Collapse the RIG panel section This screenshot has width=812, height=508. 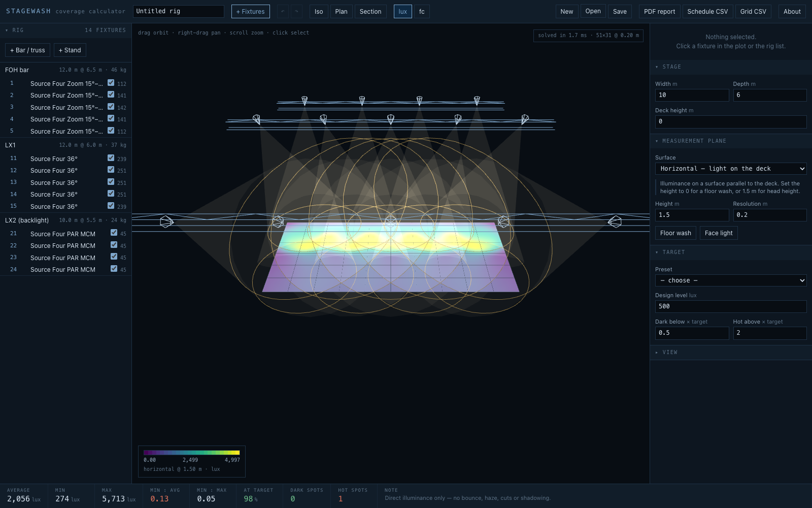(65, 30)
